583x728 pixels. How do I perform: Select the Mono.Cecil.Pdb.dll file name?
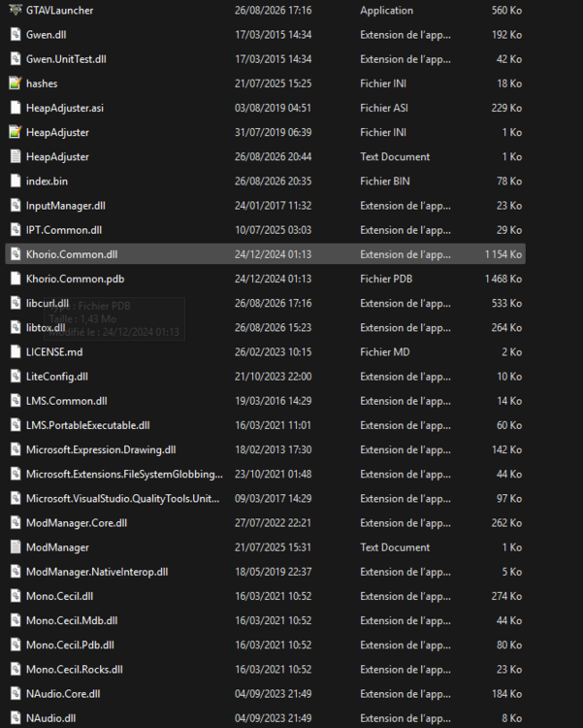[x=70, y=645]
